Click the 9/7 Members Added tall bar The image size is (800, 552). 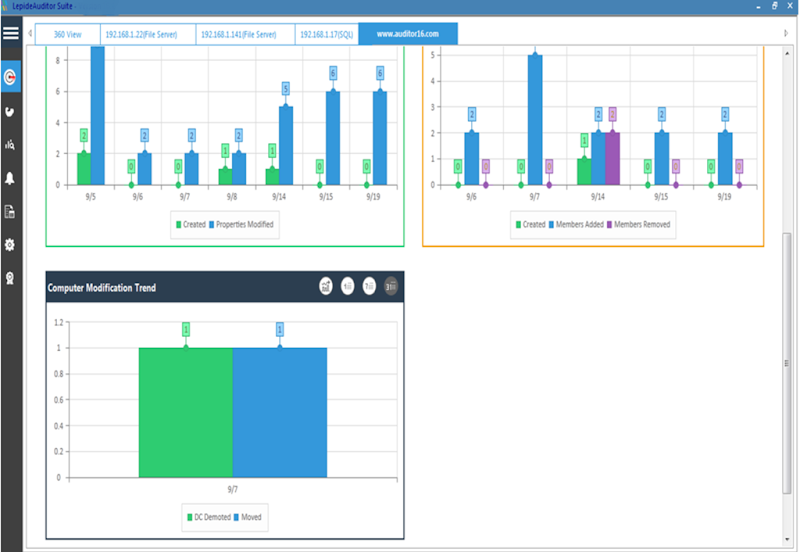coord(535,120)
